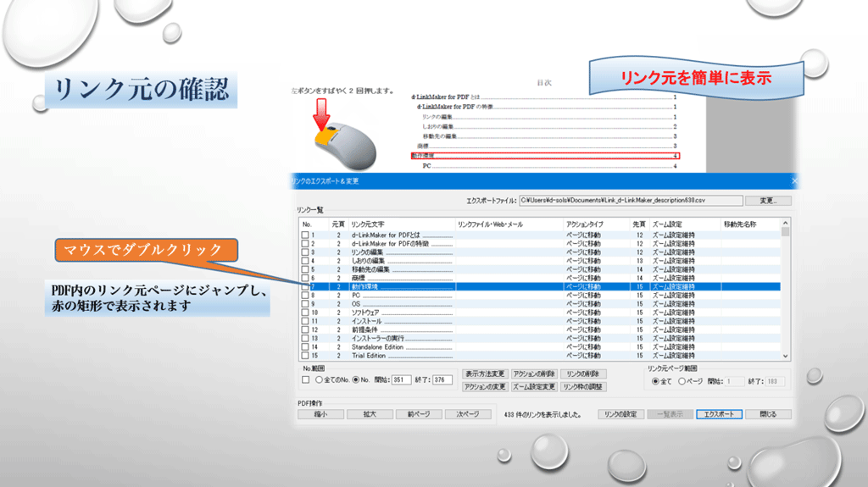Click the アクションの削除 button

click(534, 374)
